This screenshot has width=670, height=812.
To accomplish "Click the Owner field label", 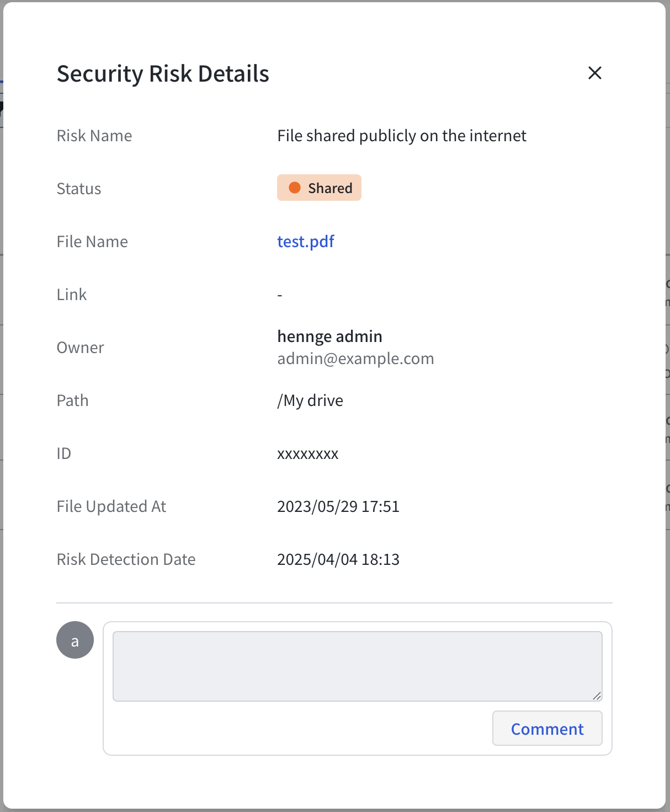I will (x=80, y=348).
